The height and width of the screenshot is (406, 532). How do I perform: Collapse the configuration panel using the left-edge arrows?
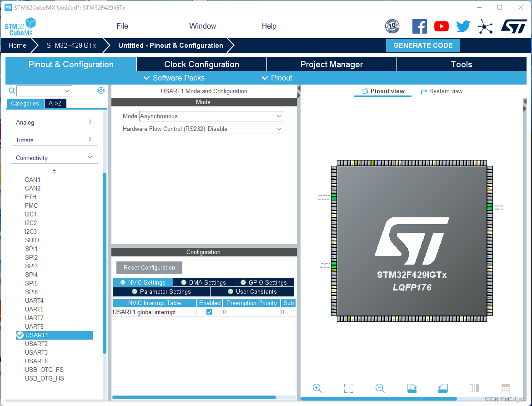(x=299, y=92)
